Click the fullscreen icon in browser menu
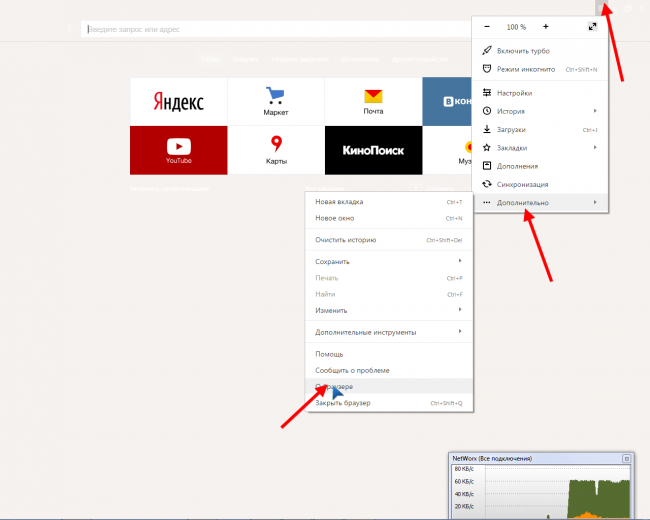Screen dimensions: 650x520 tap(592, 26)
